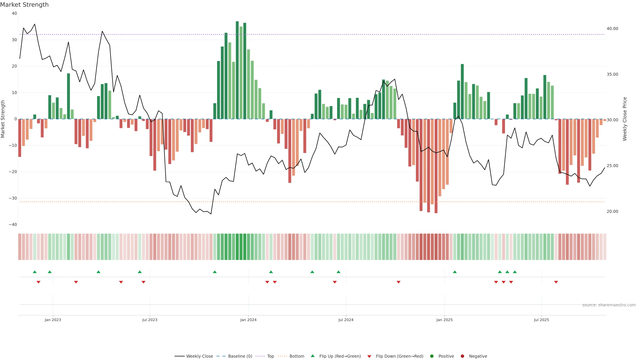Click the 40.00 price tick on right axis

click(612, 28)
